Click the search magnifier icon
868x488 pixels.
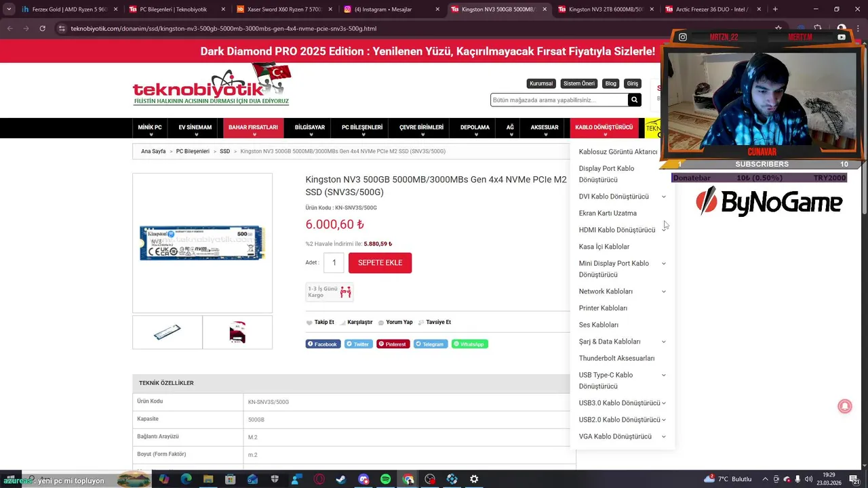tap(634, 100)
